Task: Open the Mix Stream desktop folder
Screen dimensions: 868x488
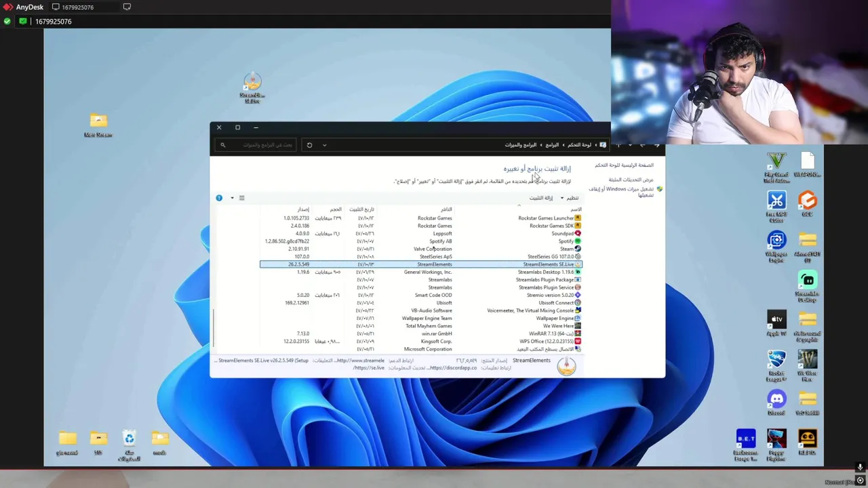Action: [x=98, y=126]
